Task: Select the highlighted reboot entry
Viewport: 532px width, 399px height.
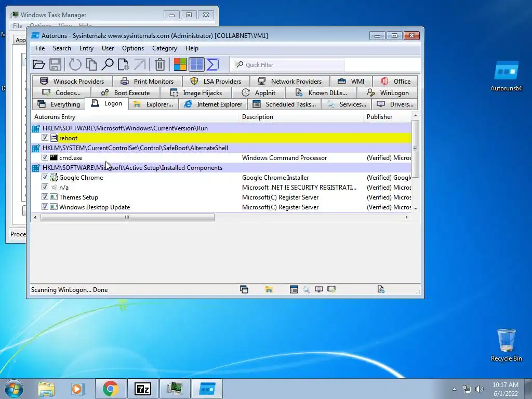Action: [221, 138]
